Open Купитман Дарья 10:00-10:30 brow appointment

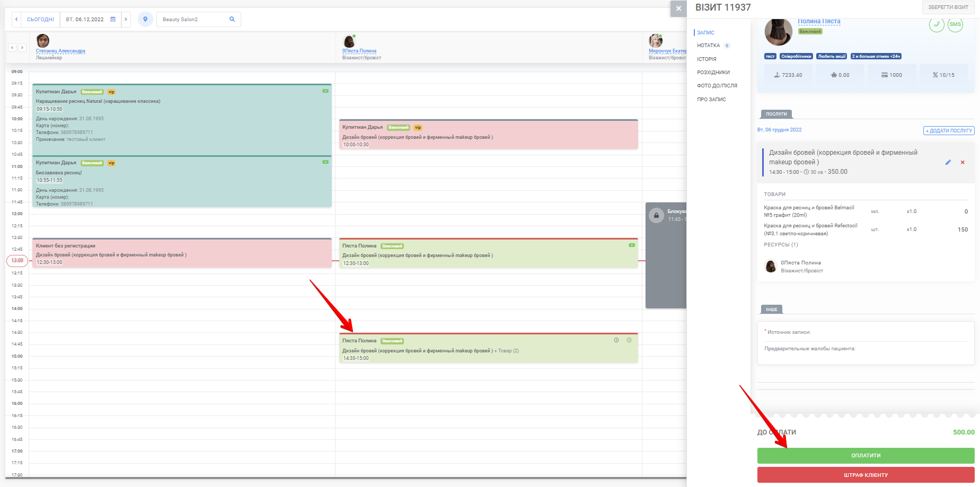pyautogui.click(x=489, y=135)
